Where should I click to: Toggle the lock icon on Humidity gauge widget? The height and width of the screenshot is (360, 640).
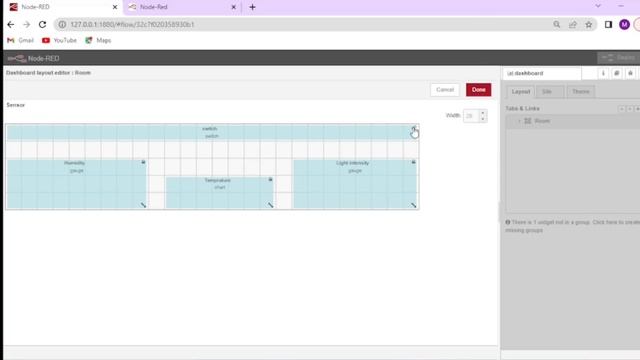point(143,162)
